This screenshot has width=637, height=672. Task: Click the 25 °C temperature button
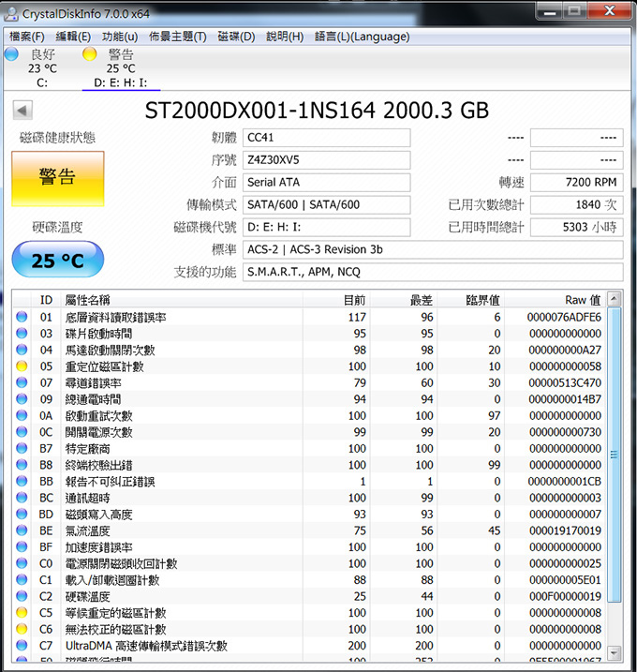[58, 260]
